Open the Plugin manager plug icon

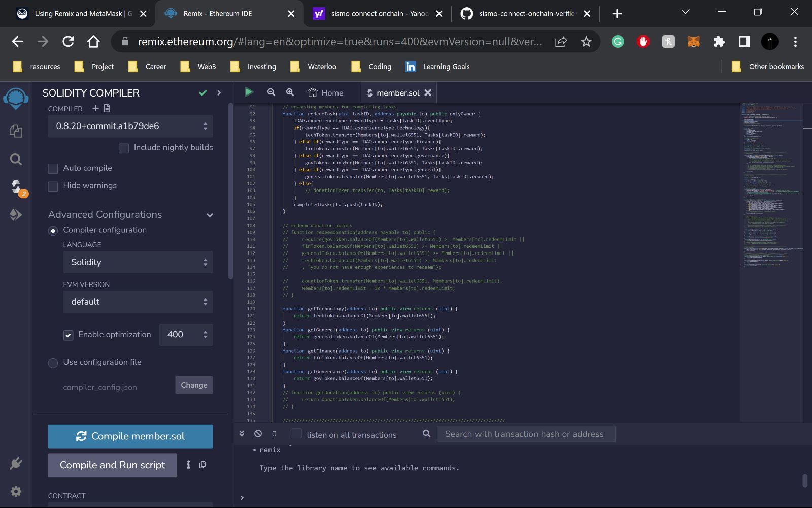point(16,463)
